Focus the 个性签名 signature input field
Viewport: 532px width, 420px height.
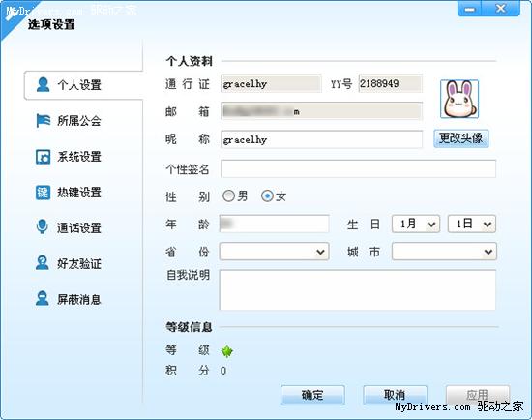click(x=358, y=168)
